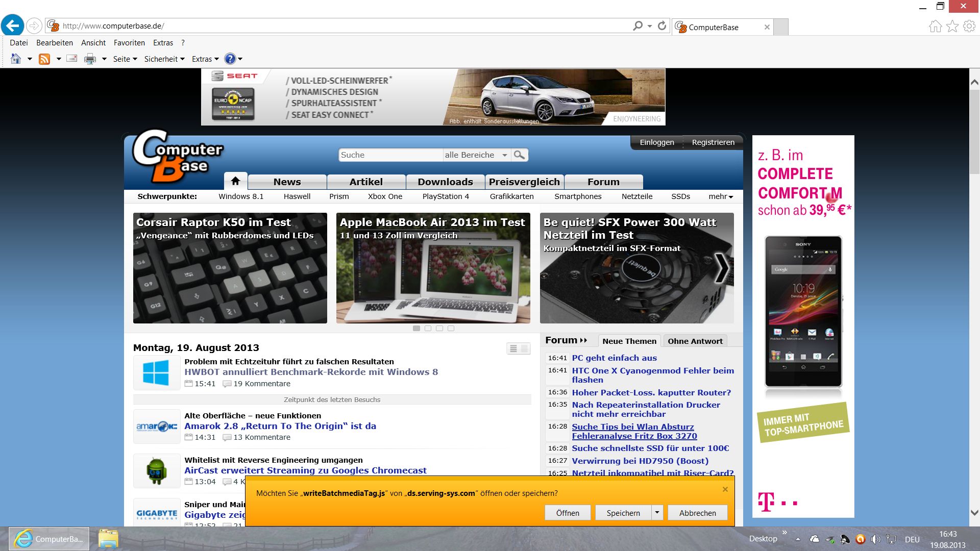
Task: Open favorites star icon
Action: (952, 27)
